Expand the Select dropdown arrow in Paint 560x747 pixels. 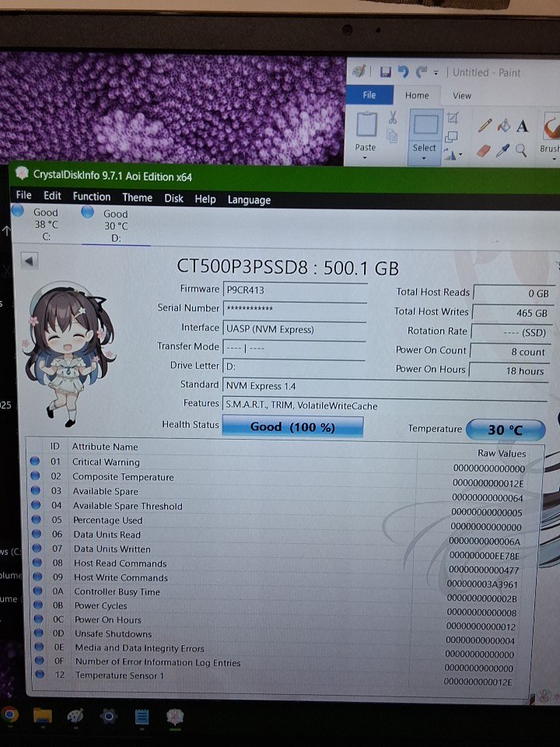(x=424, y=158)
